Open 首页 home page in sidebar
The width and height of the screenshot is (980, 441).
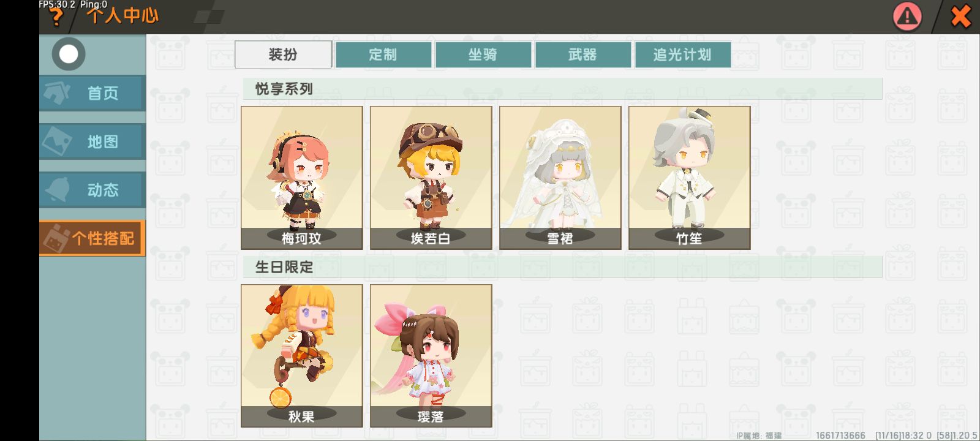coord(92,93)
